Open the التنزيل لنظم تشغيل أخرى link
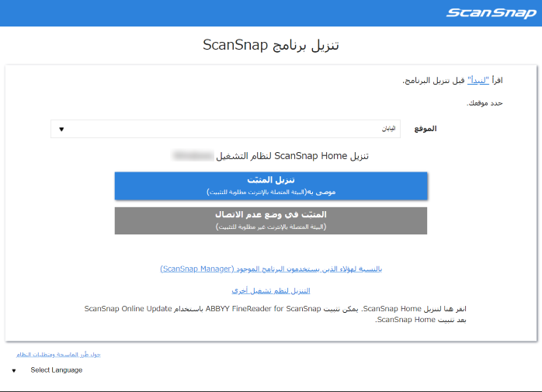The width and height of the screenshot is (542, 392). (x=271, y=290)
